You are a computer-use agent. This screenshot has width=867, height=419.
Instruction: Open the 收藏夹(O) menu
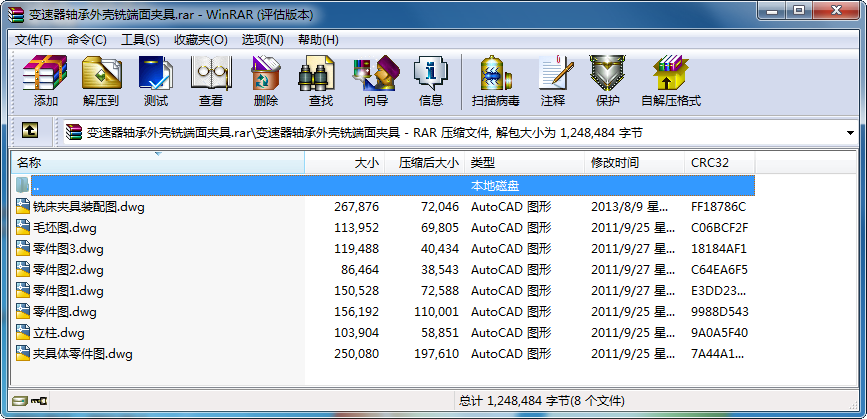[x=201, y=40]
